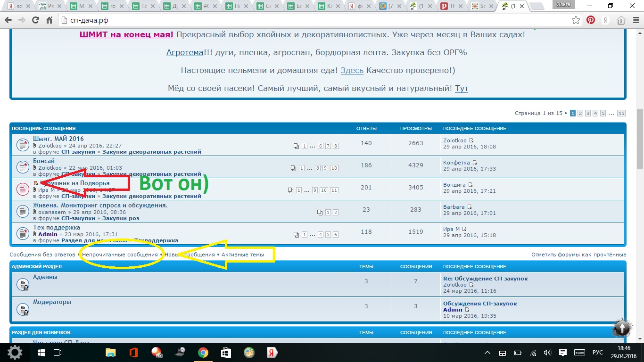Open the Google Chrome taskbar icon

203,353
